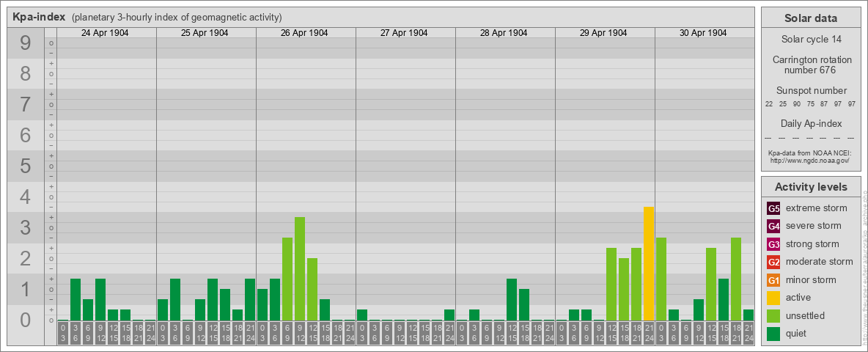Click the 24 Apr bar for hours 3-6
Screen dimensions: 868x352
click(76, 300)
